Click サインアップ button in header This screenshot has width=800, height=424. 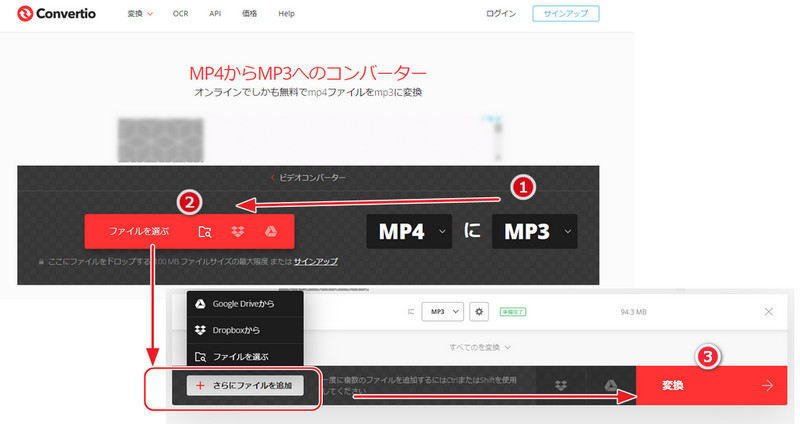(x=565, y=14)
